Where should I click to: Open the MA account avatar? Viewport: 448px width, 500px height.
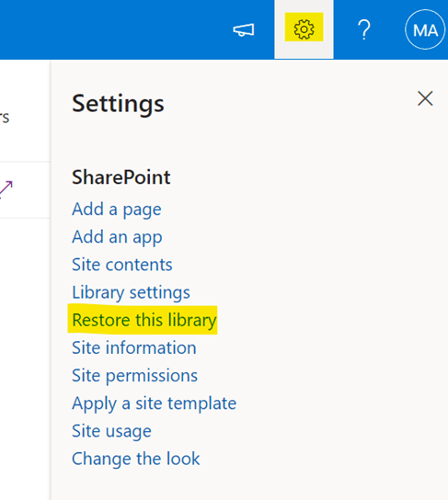pyautogui.click(x=425, y=29)
